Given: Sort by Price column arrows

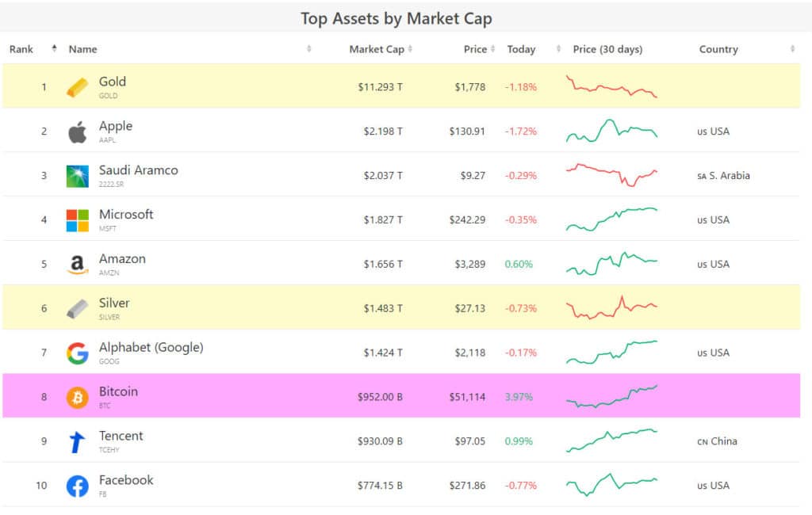Looking at the screenshot, I should click(x=493, y=48).
